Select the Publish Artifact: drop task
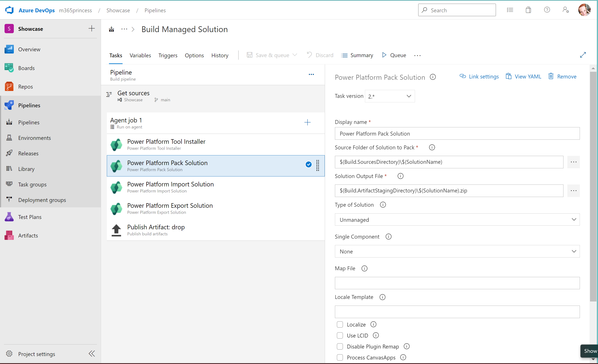This screenshot has width=598, height=364. [x=216, y=230]
